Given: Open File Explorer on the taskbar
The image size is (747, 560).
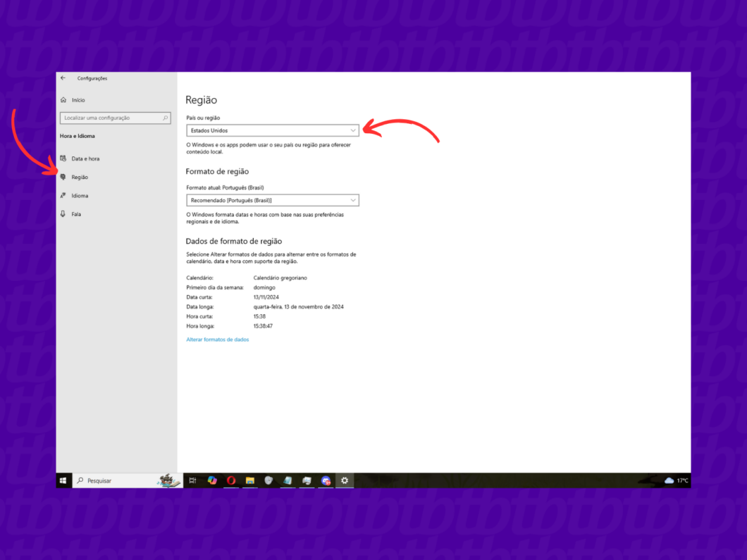Looking at the screenshot, I should tap(249, 480).
